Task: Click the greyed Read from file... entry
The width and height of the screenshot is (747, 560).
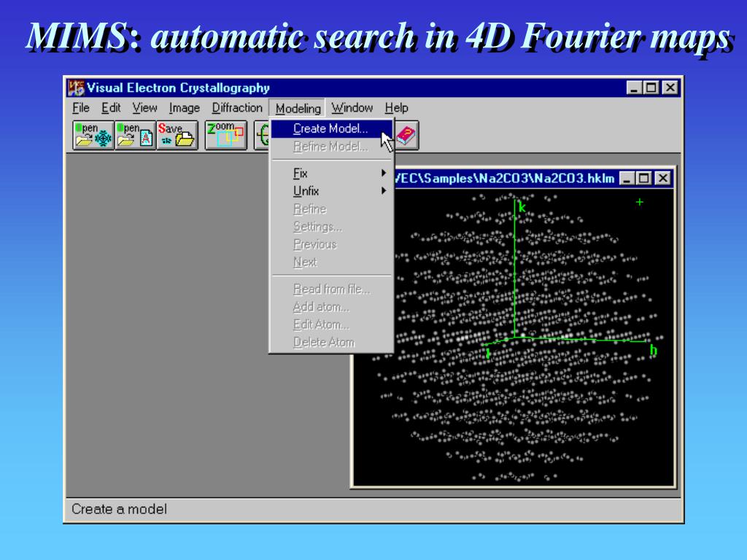Action: point(332,289)
